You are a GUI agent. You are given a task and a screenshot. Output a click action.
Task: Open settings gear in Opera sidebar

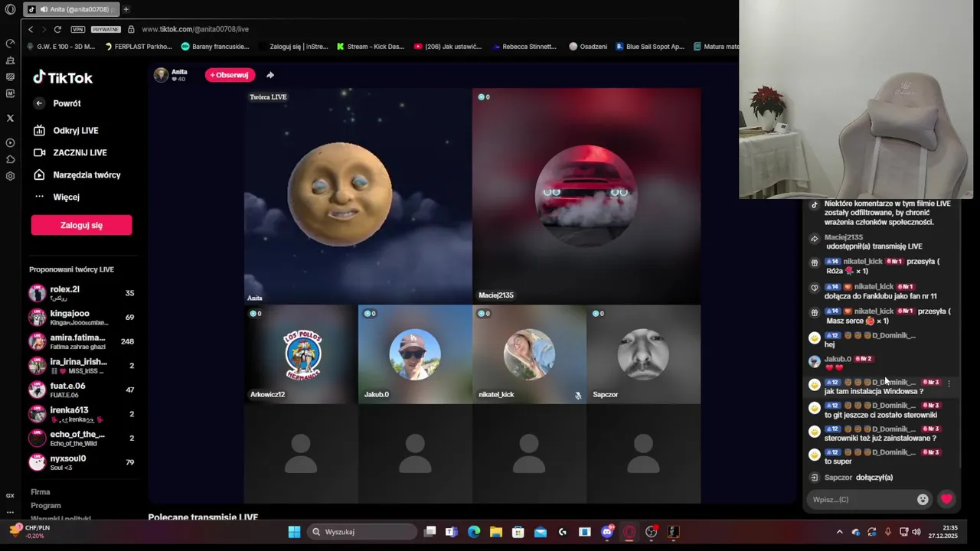click(x=10, y=176)
